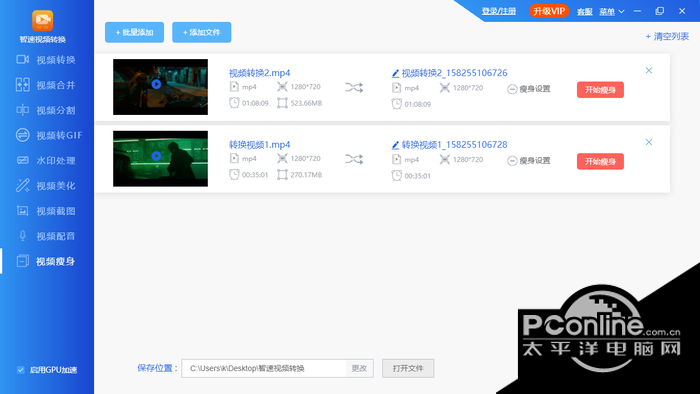Open the 水印处理 sidebar section
The height and width of the screenshot is (394, 700).
click(46, 161)
